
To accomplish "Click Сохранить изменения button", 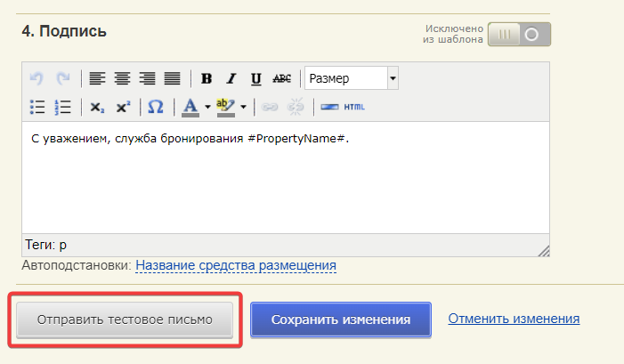I will point(341,320).
